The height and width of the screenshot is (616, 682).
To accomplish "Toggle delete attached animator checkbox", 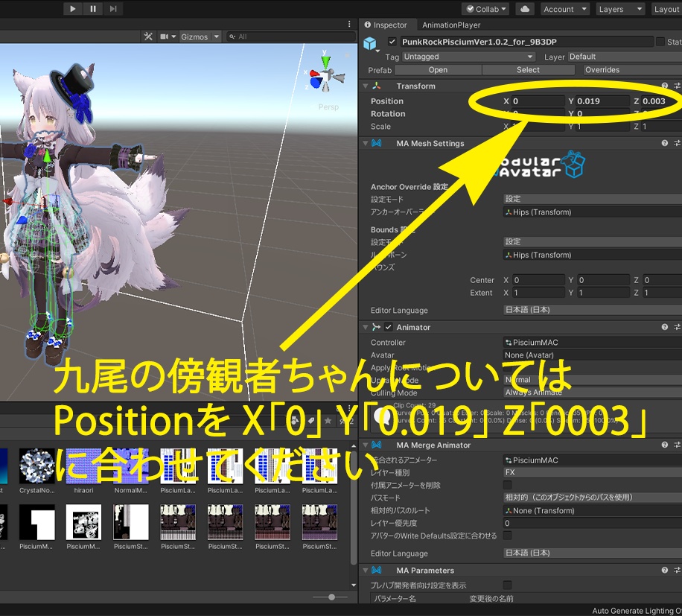I will (507, 485).
